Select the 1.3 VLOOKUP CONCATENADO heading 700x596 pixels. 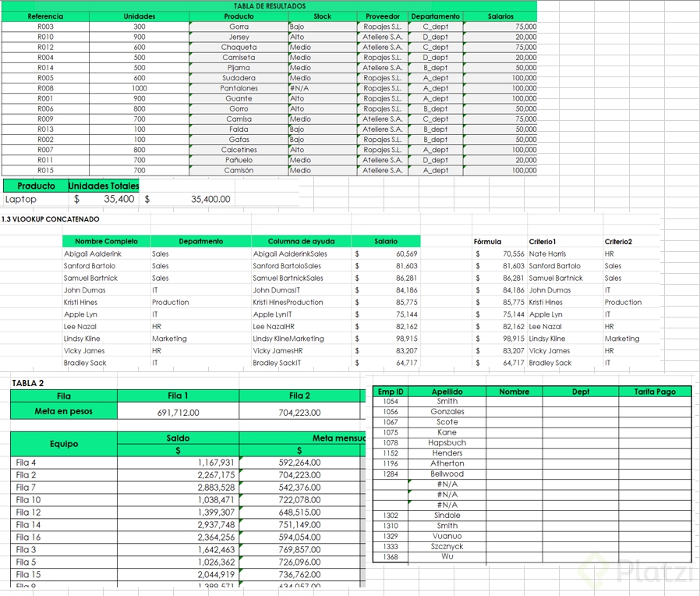point(51,219)
